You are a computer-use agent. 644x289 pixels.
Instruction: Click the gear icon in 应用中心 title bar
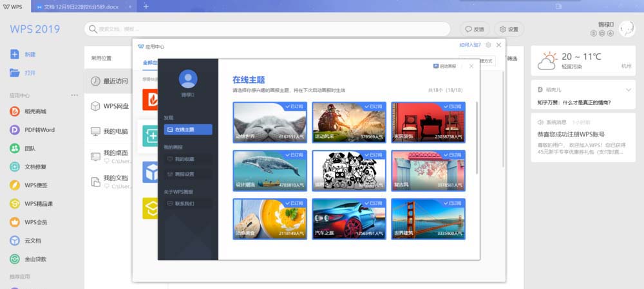tap(488, 45)
